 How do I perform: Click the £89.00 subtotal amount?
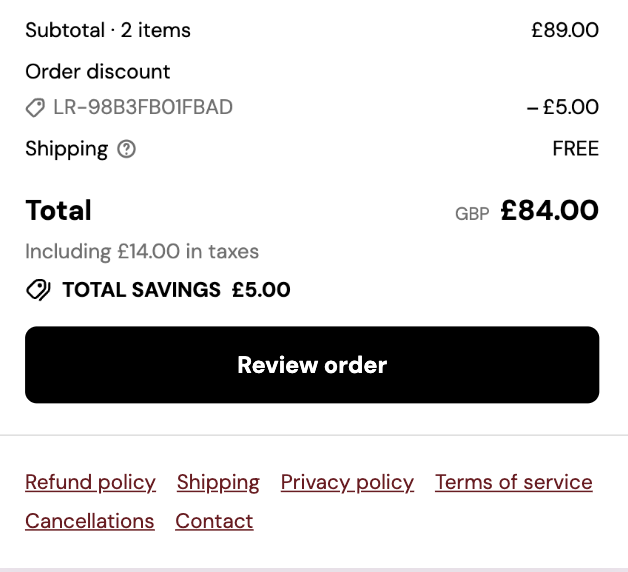click(565, 31)
